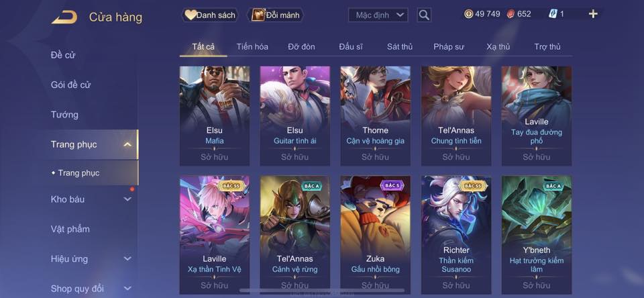The image size is (644, 298).
Task: Click the golden back arrow icon
Action: click(64, 17)
